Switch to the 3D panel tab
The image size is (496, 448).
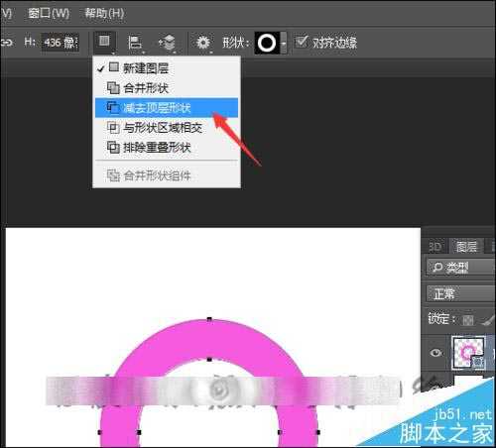[x=435, y=247]
